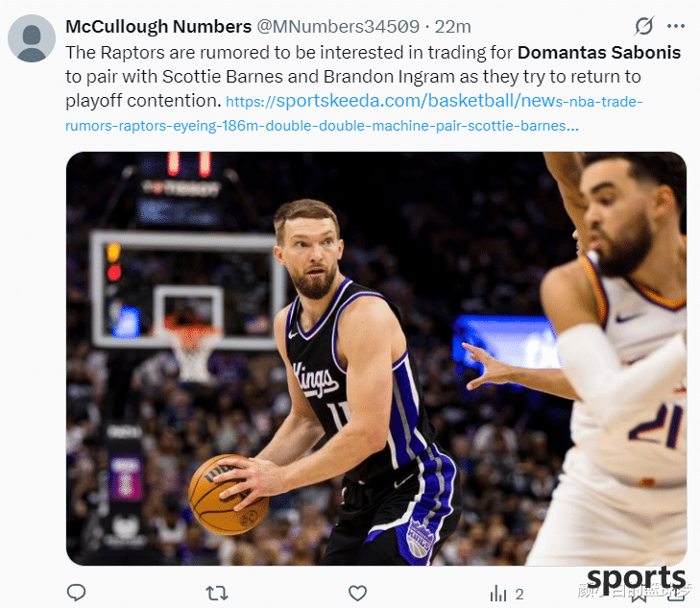Click the gray default profile avatar
This screenshot has width=700, height=608.
click(x=32, y=38)
